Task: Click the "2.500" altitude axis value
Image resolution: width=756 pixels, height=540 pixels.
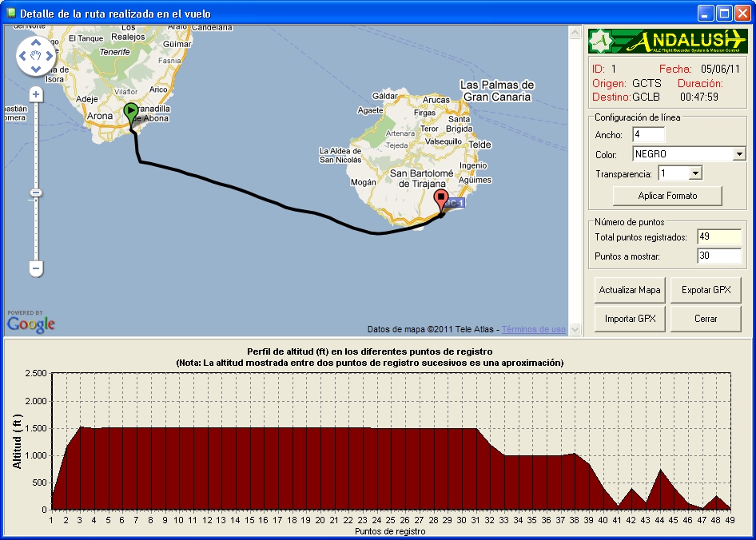Action: (x=36, y=373)
